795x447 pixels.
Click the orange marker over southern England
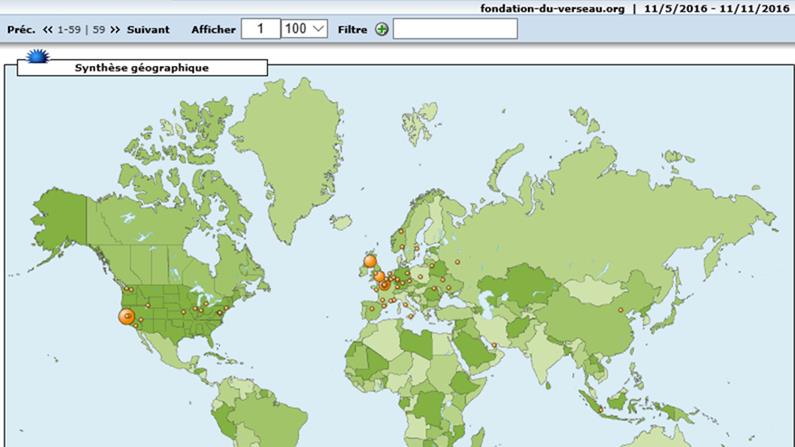(x=379, y=277)
